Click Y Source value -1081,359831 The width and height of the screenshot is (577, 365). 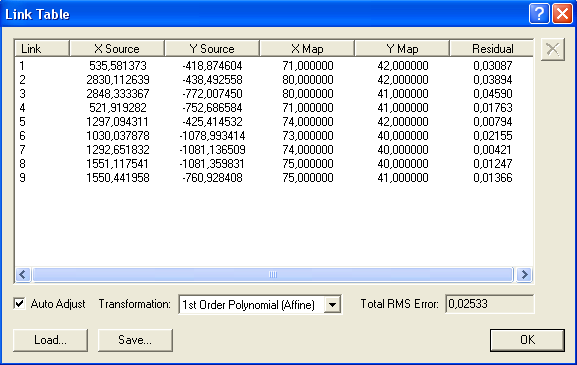point(212,164)
